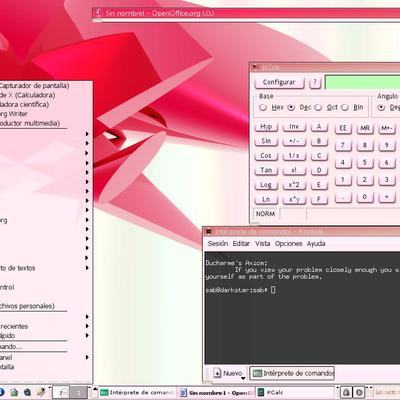
Task: Click the ? help button in KCalc
Action: [x=315, y=82]
